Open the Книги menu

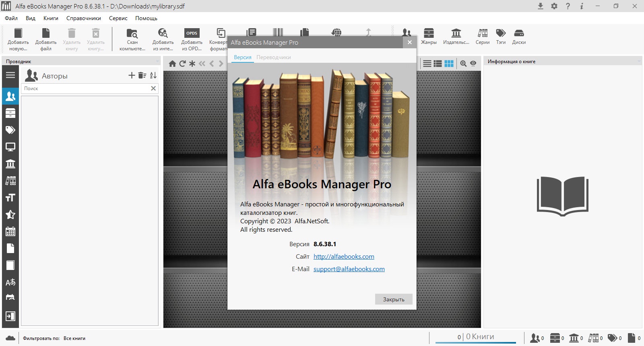[51, 18]
